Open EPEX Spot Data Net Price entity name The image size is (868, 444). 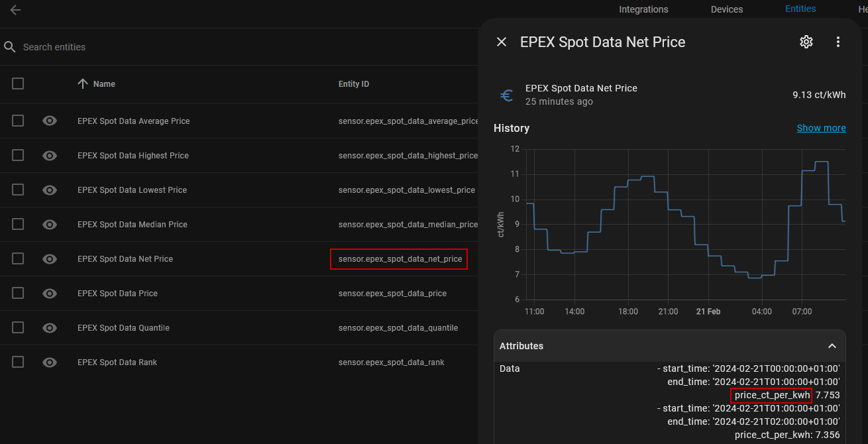point(125,259)
